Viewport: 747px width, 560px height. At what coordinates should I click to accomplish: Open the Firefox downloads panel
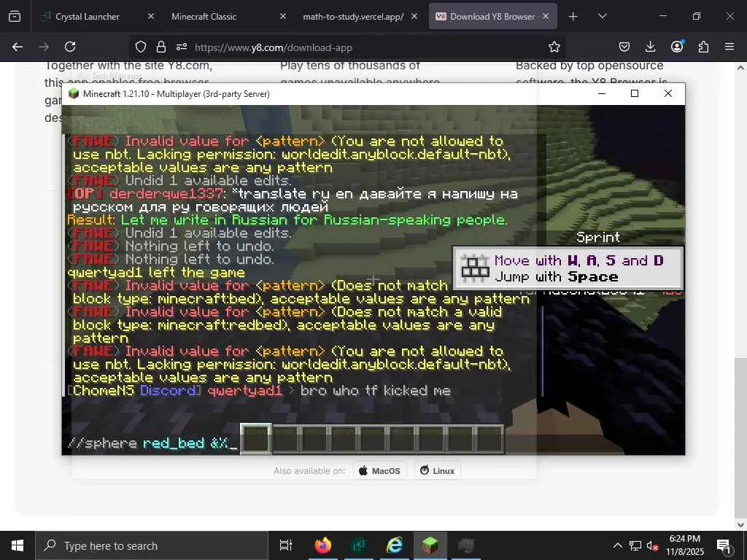(x=650, y=47)
